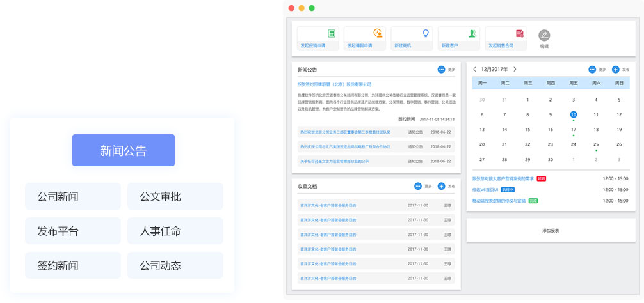The height and width of the screenshot is (303, 644).
Task: Click the 发布 plus icon in calendar panel
Action: [x=615, y=69]
